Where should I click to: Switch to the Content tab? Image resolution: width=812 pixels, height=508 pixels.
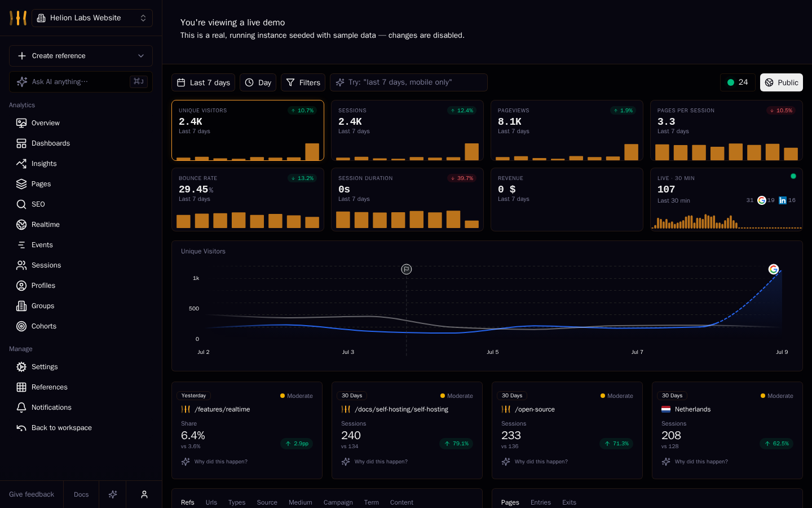point(401,502)
